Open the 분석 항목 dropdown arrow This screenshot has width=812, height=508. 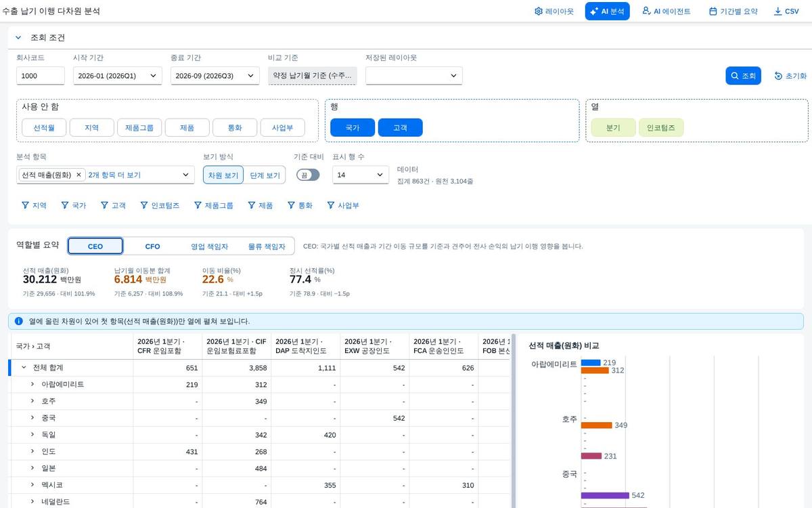click(186, 175)
